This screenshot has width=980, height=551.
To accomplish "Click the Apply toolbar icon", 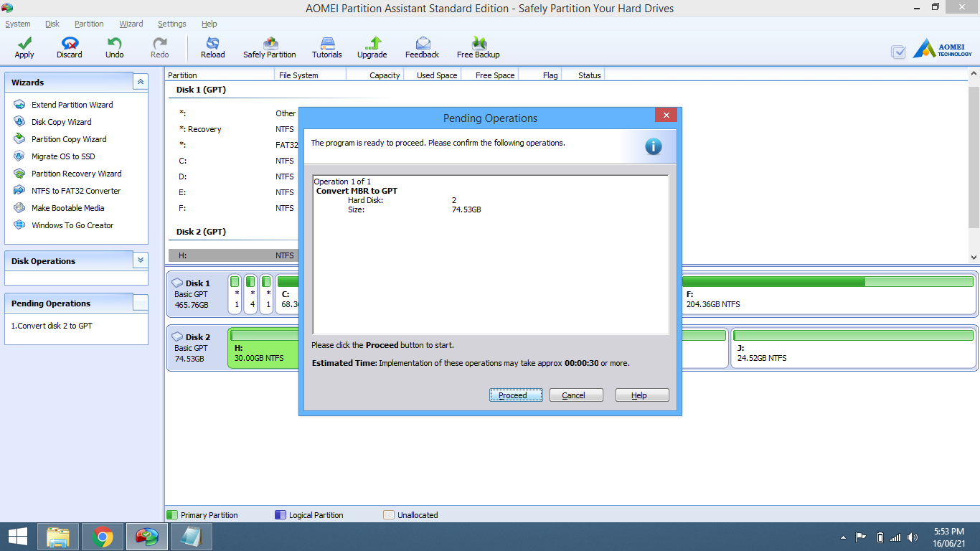I will pos(24,48).
